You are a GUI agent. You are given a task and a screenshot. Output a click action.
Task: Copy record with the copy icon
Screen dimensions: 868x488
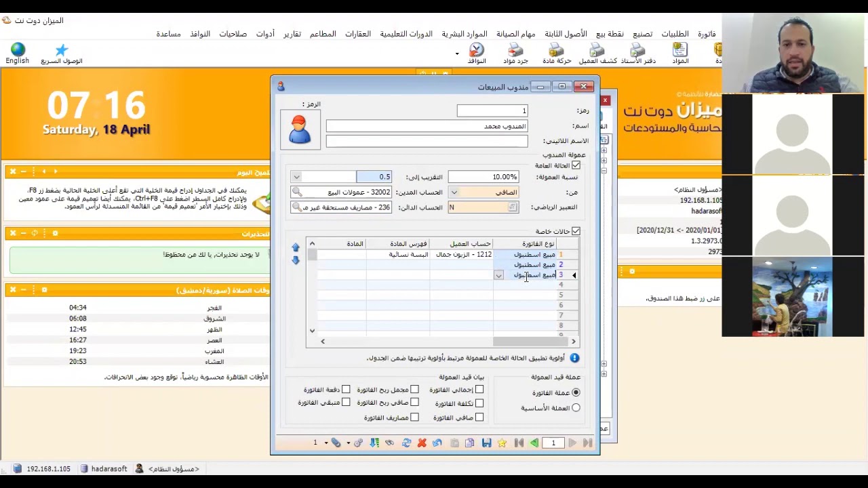coord(469,443)
